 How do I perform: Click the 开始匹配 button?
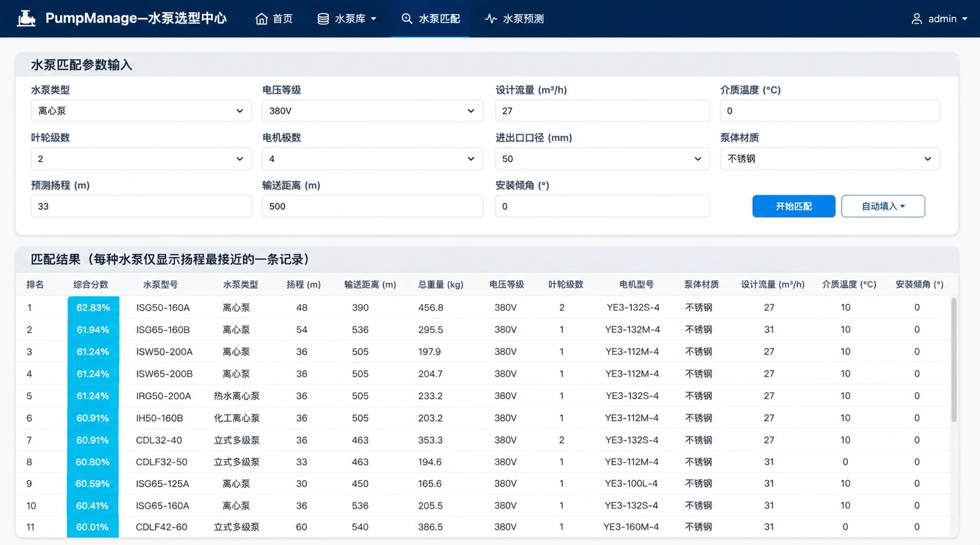click(x=794, y=206)
